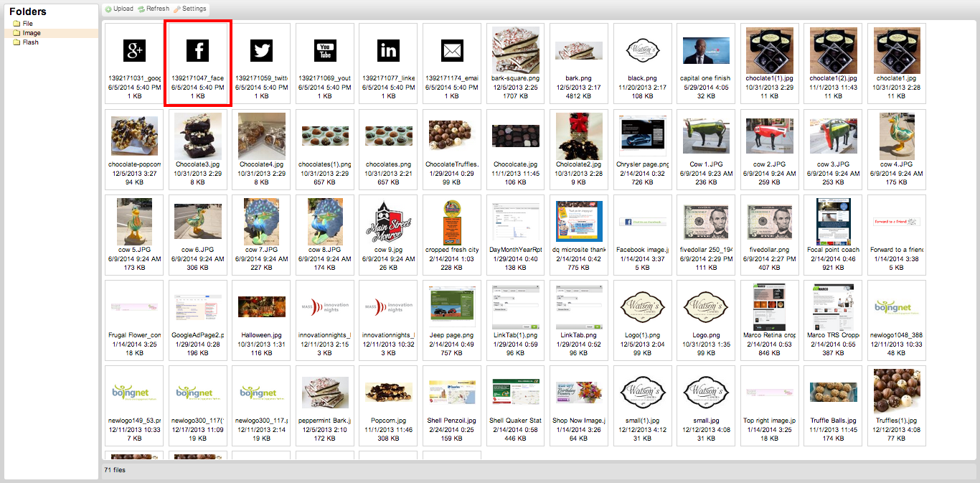
Task: Pick the Shell Penzoil.jpg thumbnail
Action: (x=452, y=406)
